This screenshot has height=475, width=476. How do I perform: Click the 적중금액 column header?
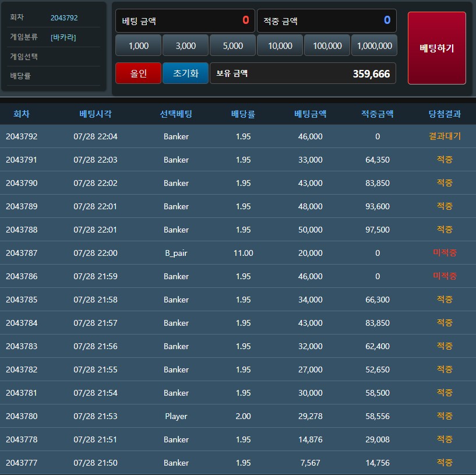[378, 114]
